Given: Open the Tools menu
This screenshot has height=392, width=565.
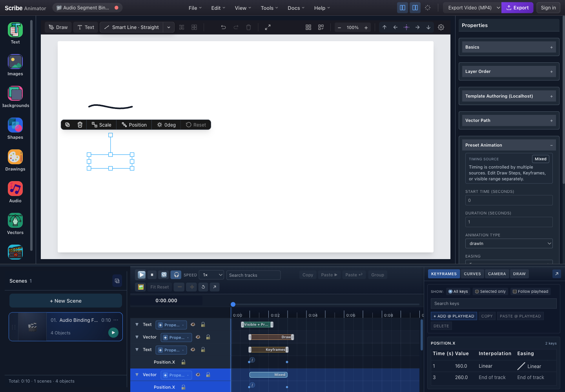Looking at the screenshot, I should point(269,8).
